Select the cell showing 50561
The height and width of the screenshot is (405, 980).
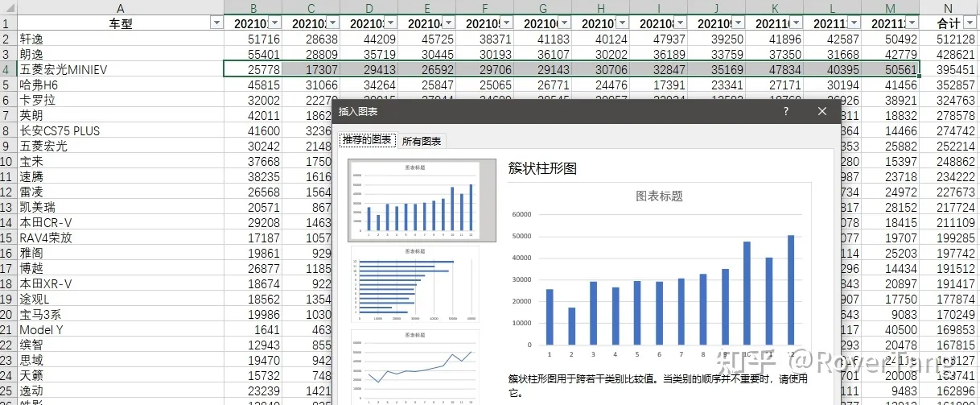(891, 69)
